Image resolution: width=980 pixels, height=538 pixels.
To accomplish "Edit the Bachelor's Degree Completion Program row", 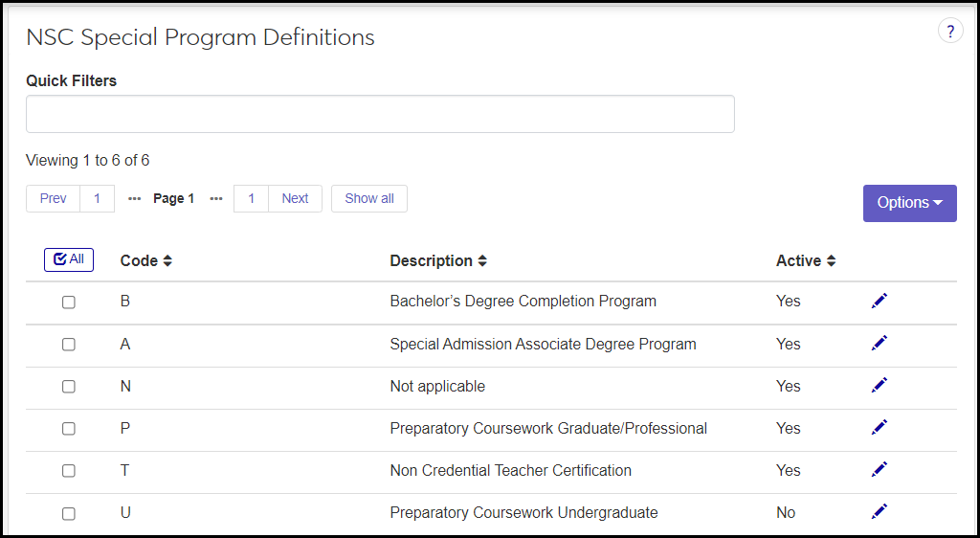I will (x=880, y=301).
